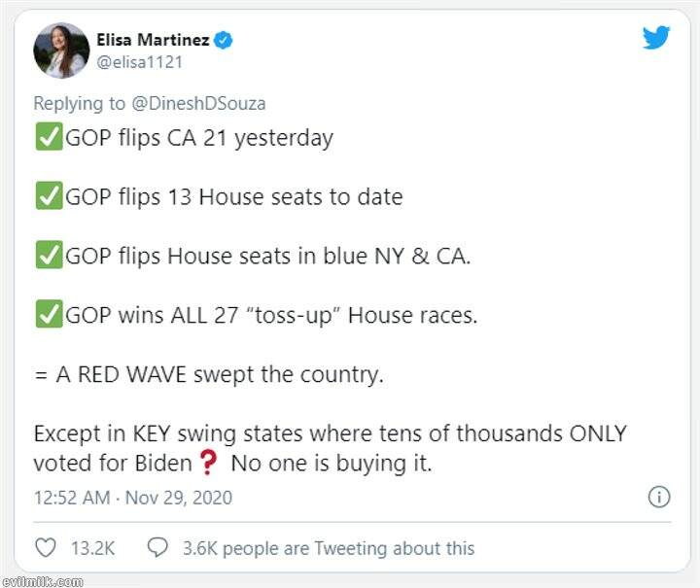Viewport: 700px width, 588px height.
Task: Click the 13.2K likes count
Action: pos(93,548)
